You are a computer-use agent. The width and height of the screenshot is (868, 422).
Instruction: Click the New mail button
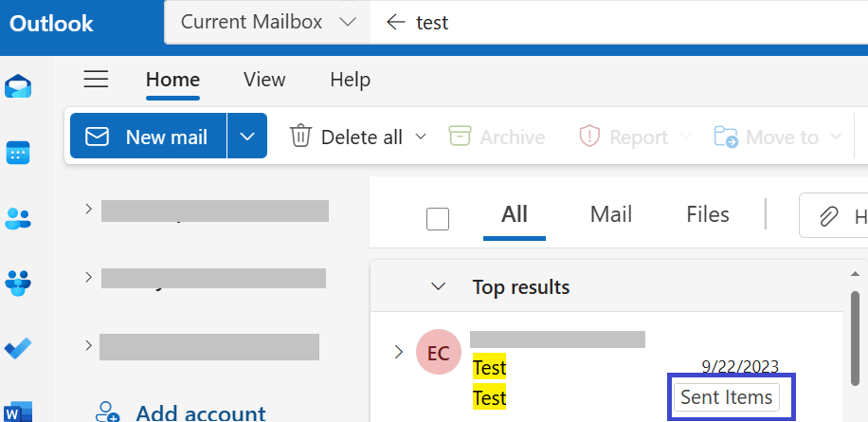click(x=149, y=137)
